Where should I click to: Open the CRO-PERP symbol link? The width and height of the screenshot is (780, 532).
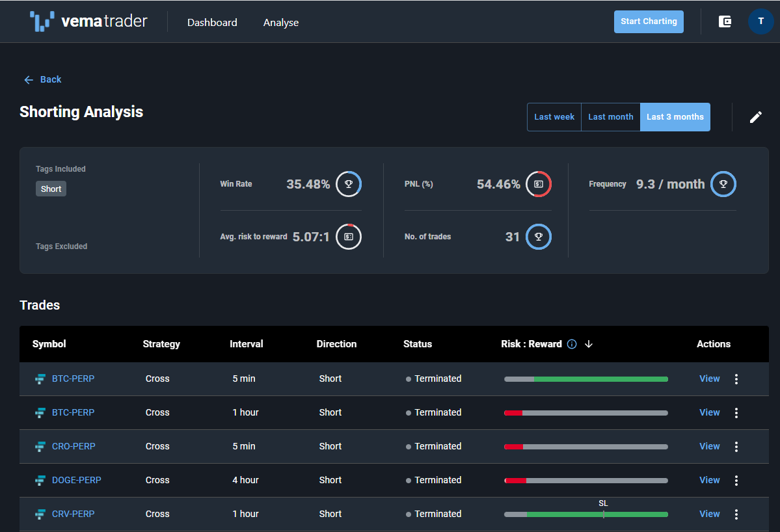tap(74, 447)
